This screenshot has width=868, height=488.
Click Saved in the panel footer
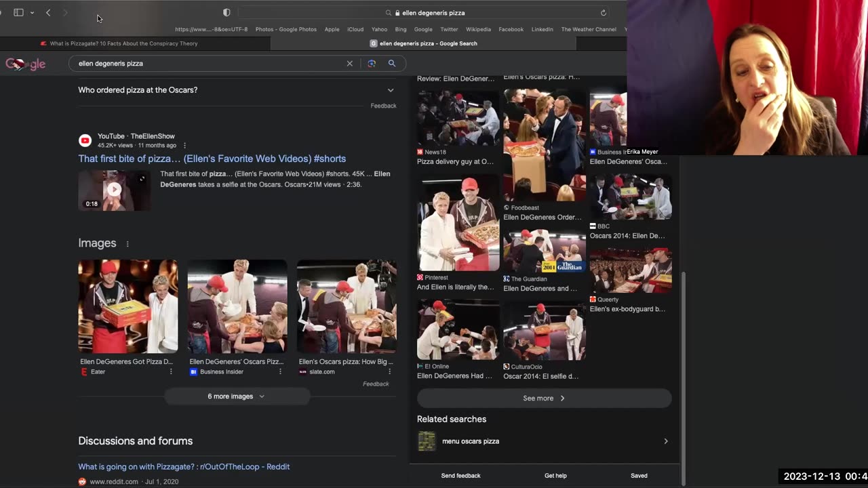point(639,476)
